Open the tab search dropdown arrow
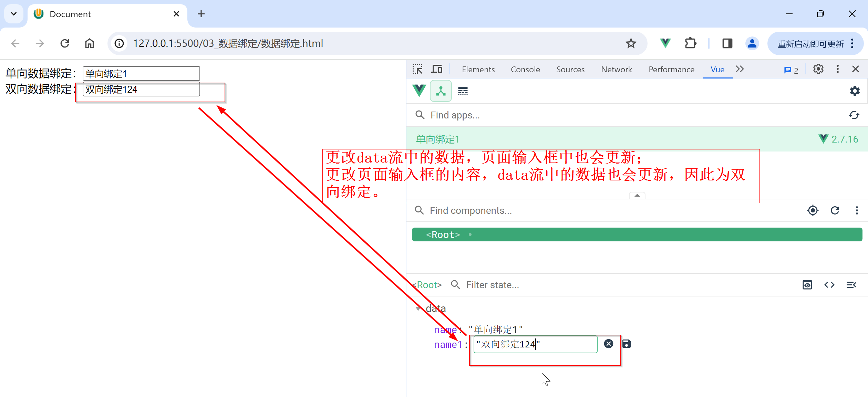This screenshot has height=397, width=868. (x=14, y=14)
